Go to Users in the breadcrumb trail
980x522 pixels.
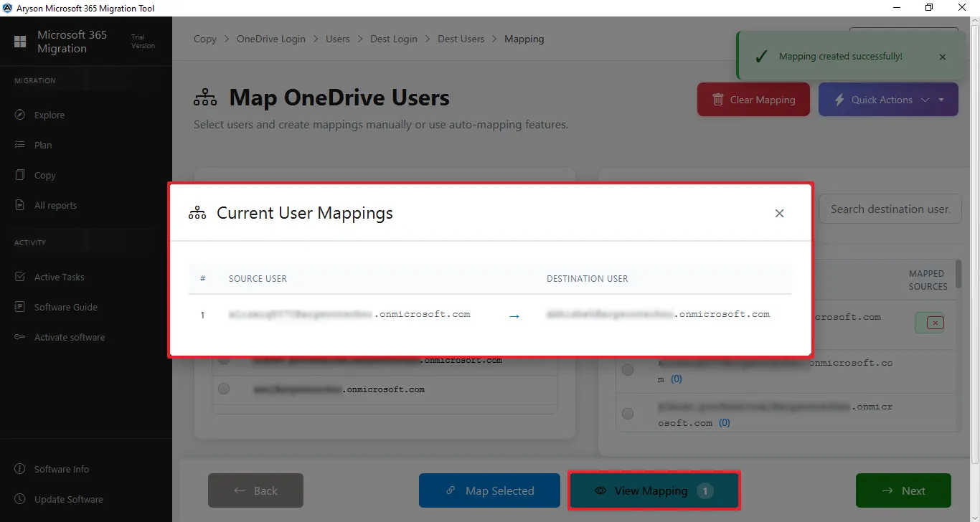click(337, 39)
